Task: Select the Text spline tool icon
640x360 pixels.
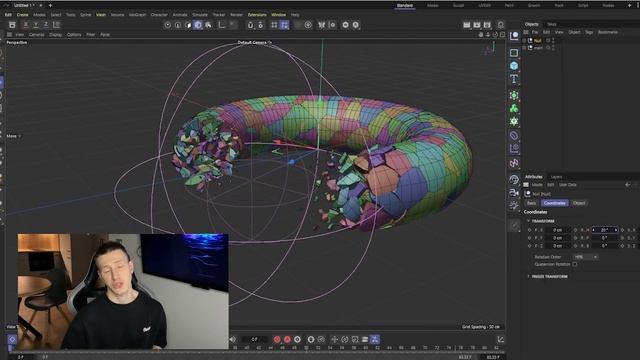Action: (x=514, y=79)
